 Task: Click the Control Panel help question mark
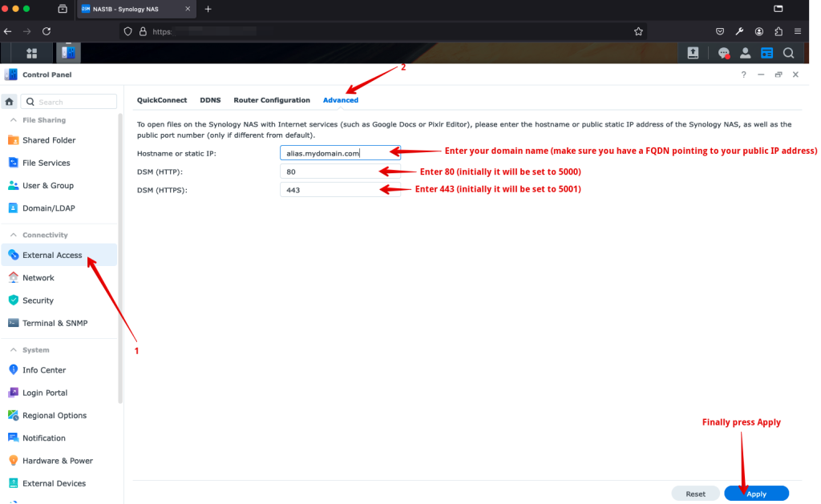[x=743, y=75]
